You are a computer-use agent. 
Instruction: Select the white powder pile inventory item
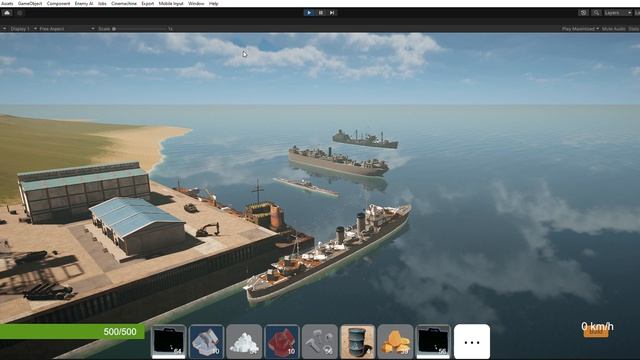pyautogui.click(x=244, y=341)
